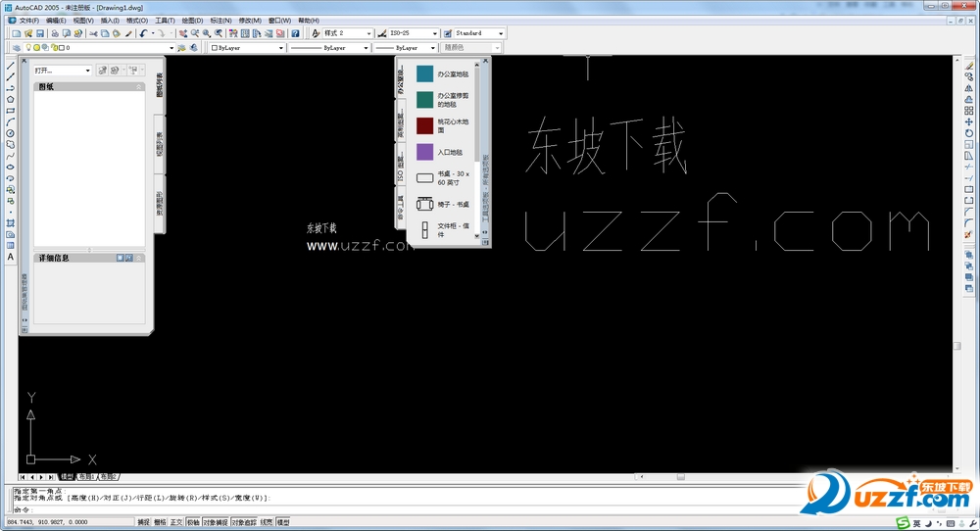980x531 pixels.
Task: Select the Ellipse draw tool
Action: tap(11, 167)
